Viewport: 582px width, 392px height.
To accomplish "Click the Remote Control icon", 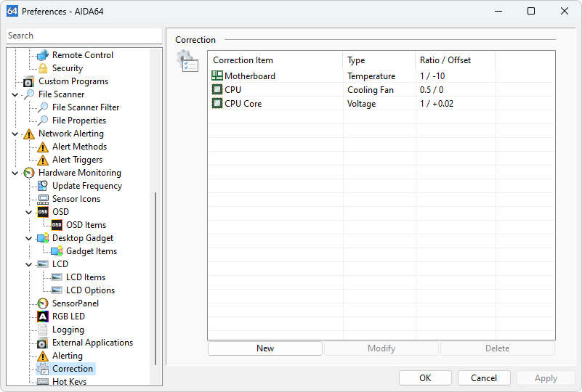I will [x=43, y=55].
